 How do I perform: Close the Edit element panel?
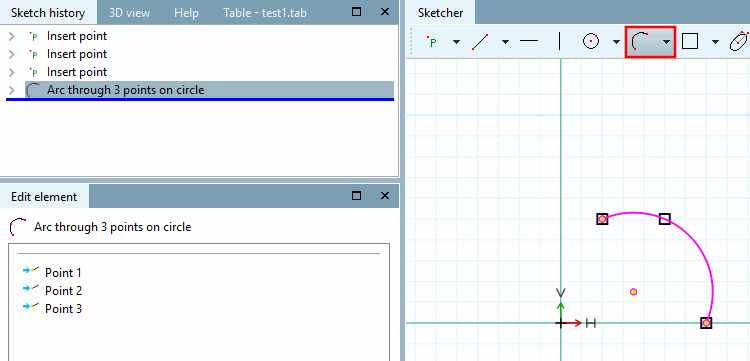click(x=385, y=195)
